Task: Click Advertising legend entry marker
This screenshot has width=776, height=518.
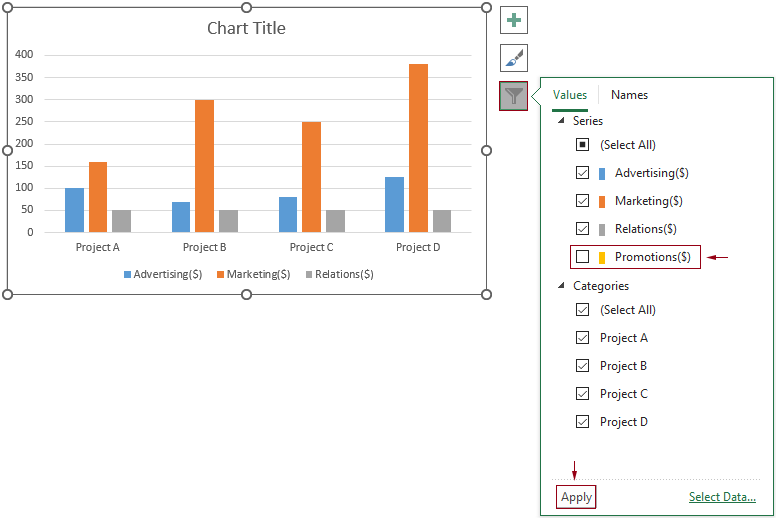Action: click(128, 274)
